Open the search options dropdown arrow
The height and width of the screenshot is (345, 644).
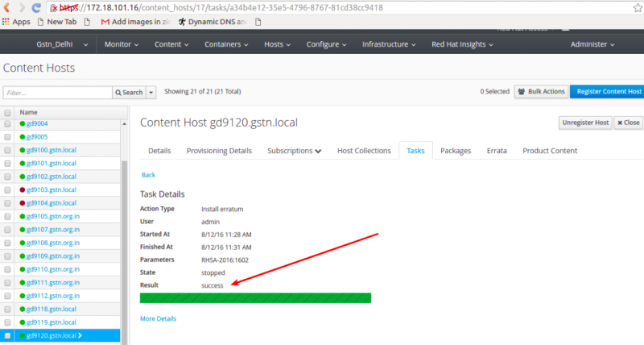pyautogui.click(x=151, y=92)
